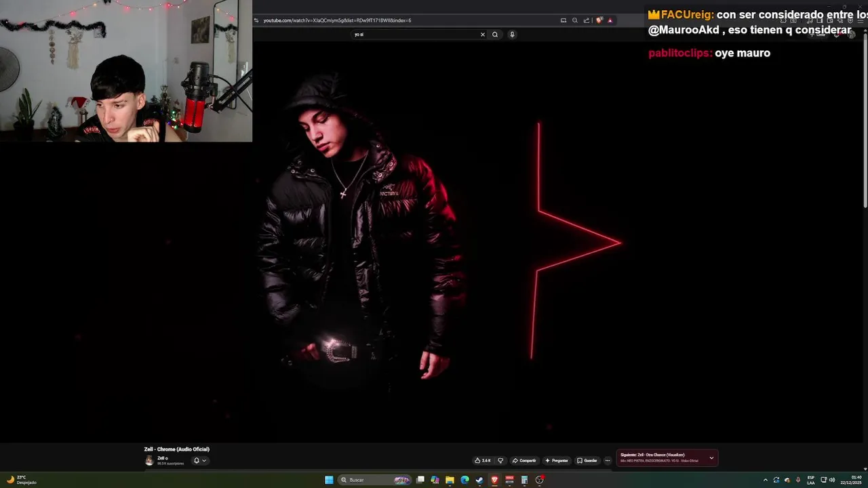
Task: Save video with the Guardar button
Action: coord(587,460)
